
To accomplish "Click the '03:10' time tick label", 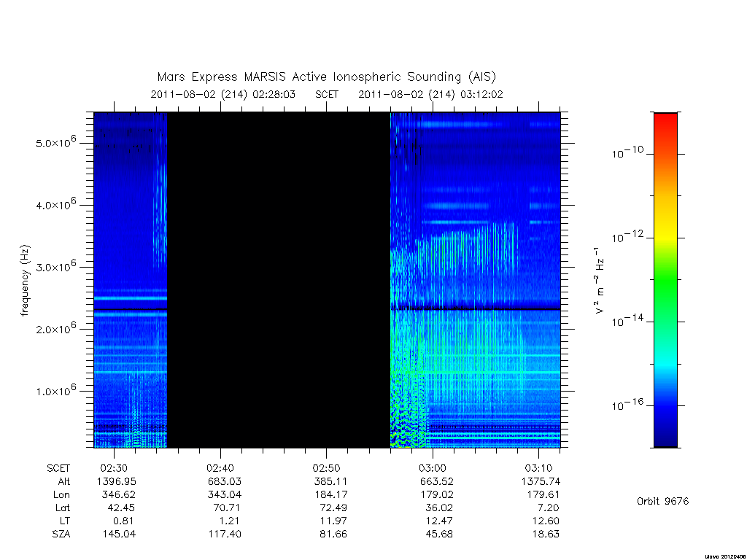I will click(x=539, y=469).
